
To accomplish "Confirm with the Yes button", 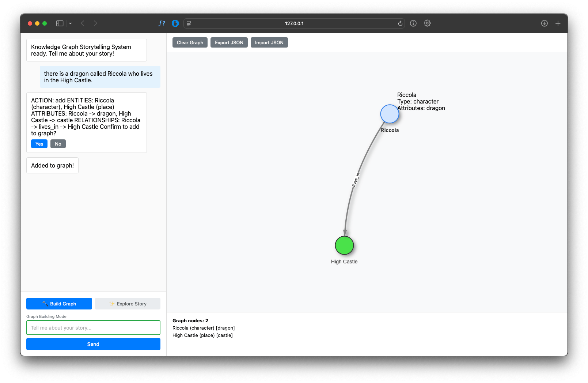I will (39, 144).
